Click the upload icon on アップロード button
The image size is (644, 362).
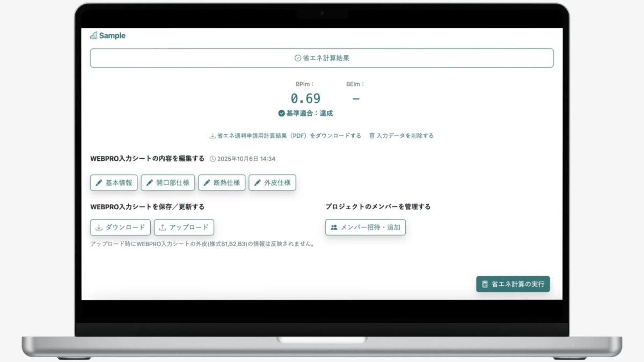pyautogui.click(x=163, y=227)
